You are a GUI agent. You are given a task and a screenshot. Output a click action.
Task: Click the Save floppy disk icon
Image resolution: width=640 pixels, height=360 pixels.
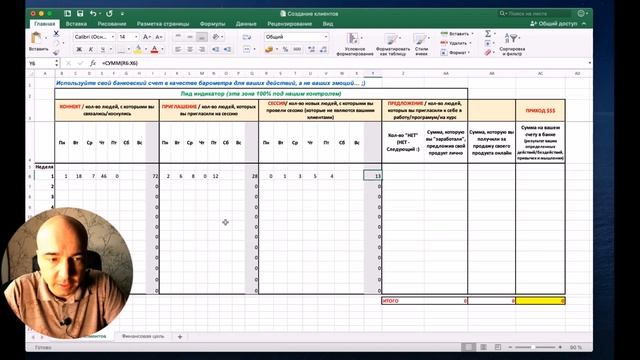[x=80, y=13]
